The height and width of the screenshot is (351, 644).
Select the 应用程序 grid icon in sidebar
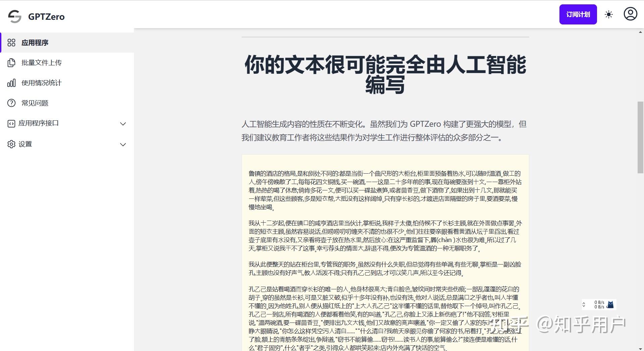coord(11,43)
